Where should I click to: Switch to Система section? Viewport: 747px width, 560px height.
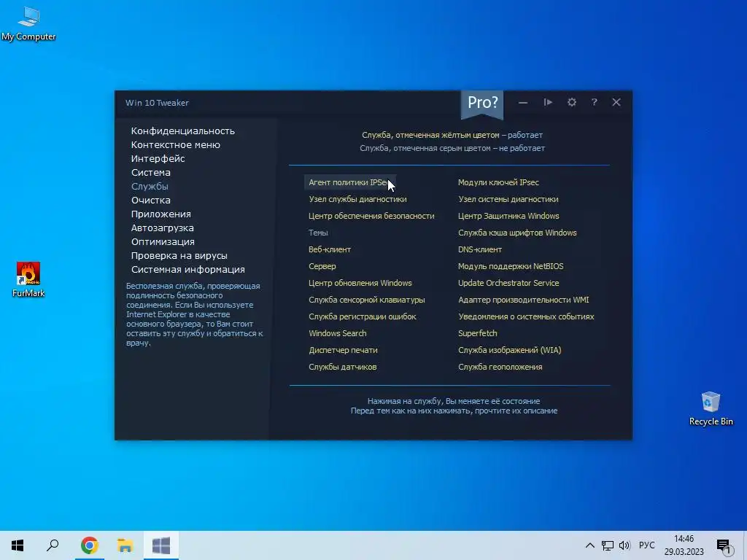point(151,172)
